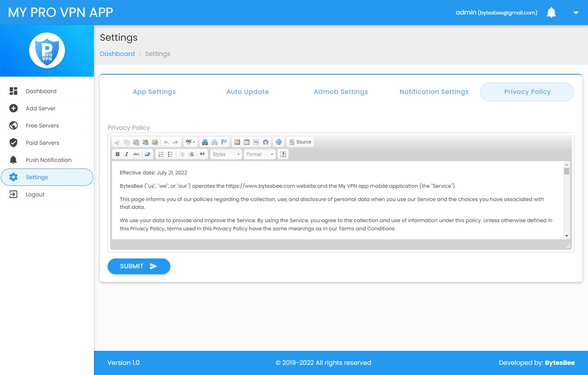This screenshot has width=588, height=375.
Task: Log out via the sidebar Logout item
Action: click(x=47, y=195)
